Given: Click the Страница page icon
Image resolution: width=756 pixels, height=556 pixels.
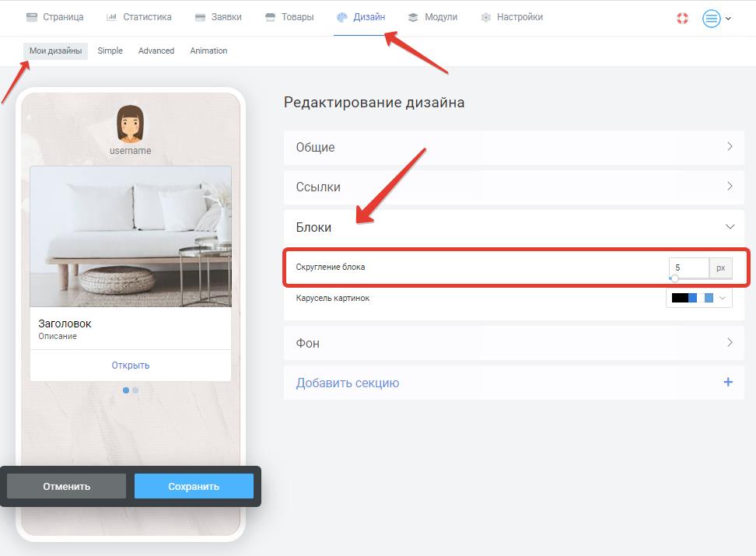Looking at the screenshot, I should tap(32, 17).
